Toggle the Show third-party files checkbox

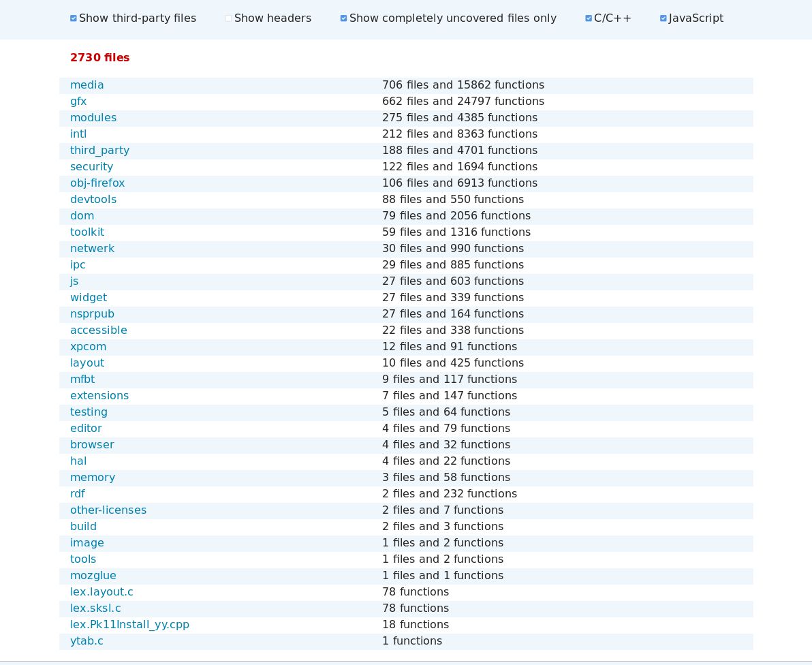pos(74,18)
